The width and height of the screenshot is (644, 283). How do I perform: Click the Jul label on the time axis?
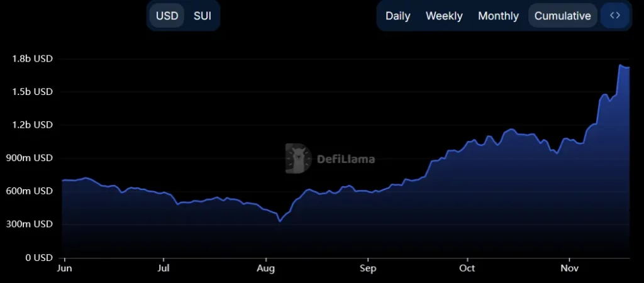[x=164, y=269]
